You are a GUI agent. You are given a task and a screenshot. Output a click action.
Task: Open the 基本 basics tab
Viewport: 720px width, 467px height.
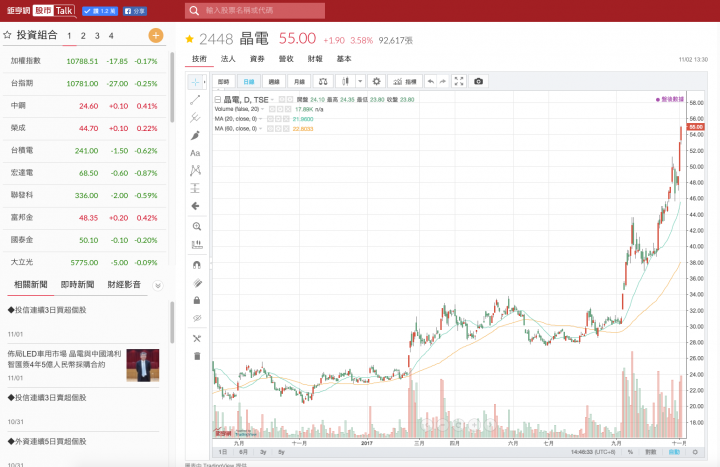click(x=344, y=59)
